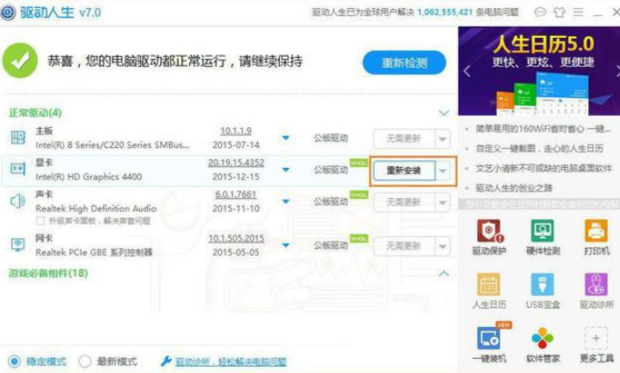Click 无需更新 button for 主板
The image size is (620, 373).
click(404, 139)
